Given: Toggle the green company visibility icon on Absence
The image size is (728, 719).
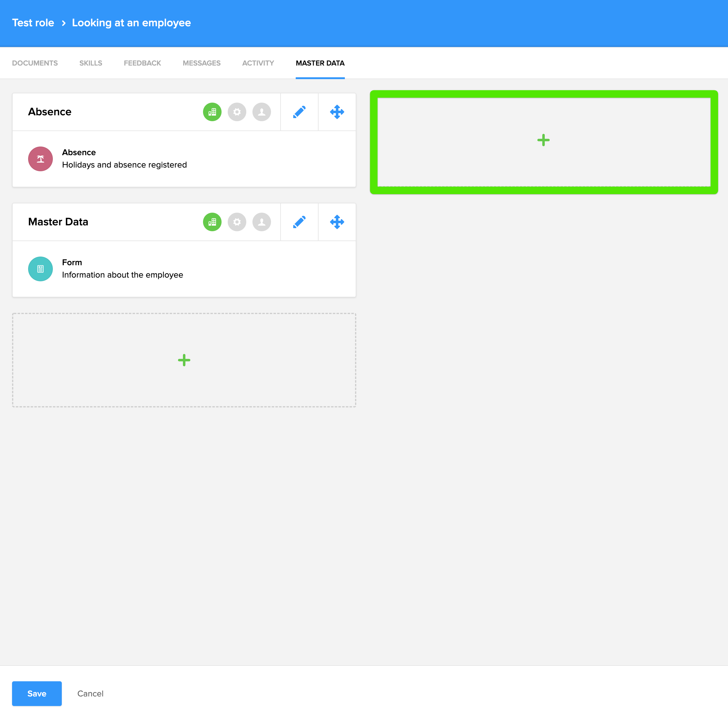Looking at the screenshot, I should (x=212, y=112).
